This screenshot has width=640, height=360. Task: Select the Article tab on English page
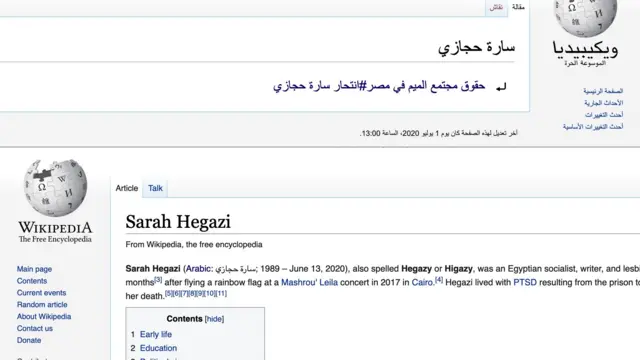(x=127, y=188)
